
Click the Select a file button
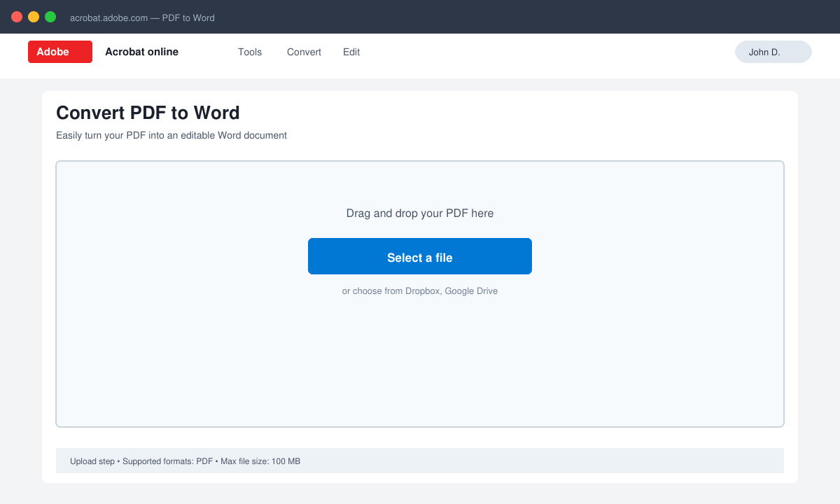tap(420, 256)
